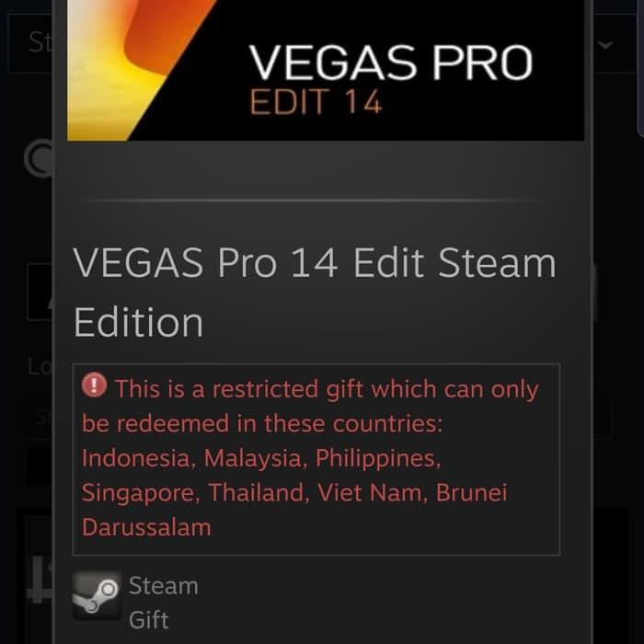Select the partially hidden circular radio button
The image size is (644, 644).
pos(39,158)
